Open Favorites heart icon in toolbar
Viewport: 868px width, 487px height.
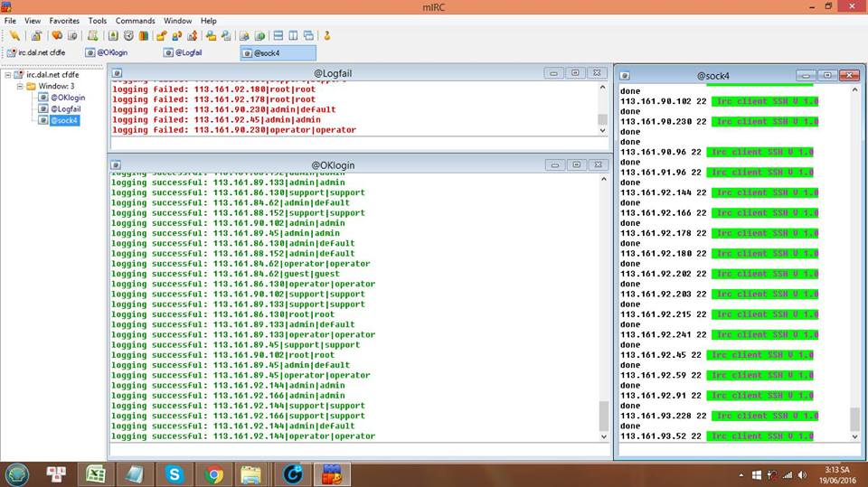click(x=56, y=36)
